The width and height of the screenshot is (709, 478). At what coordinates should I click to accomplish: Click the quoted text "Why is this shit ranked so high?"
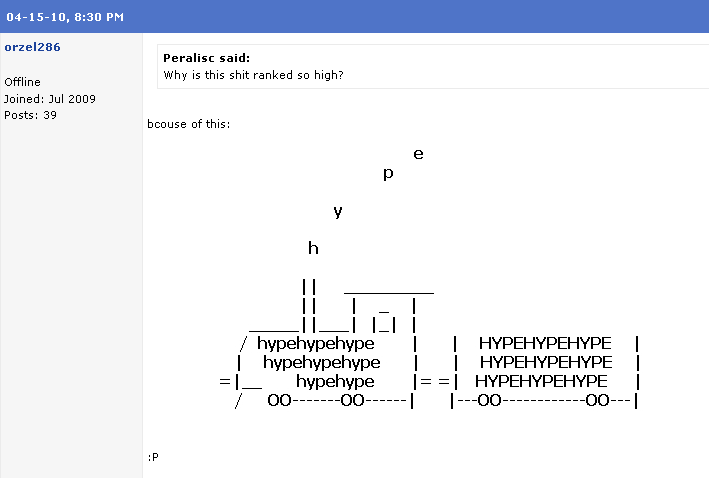tap(253, 75)
